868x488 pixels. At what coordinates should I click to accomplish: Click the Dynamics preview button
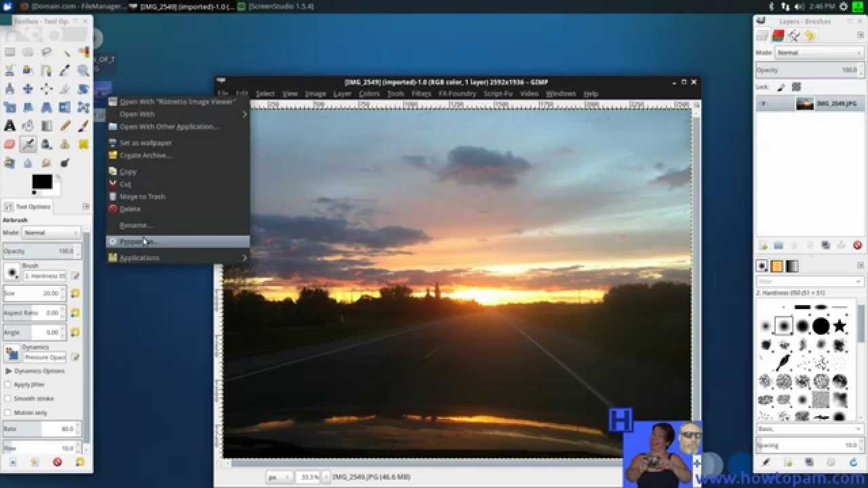click(12, 353)
